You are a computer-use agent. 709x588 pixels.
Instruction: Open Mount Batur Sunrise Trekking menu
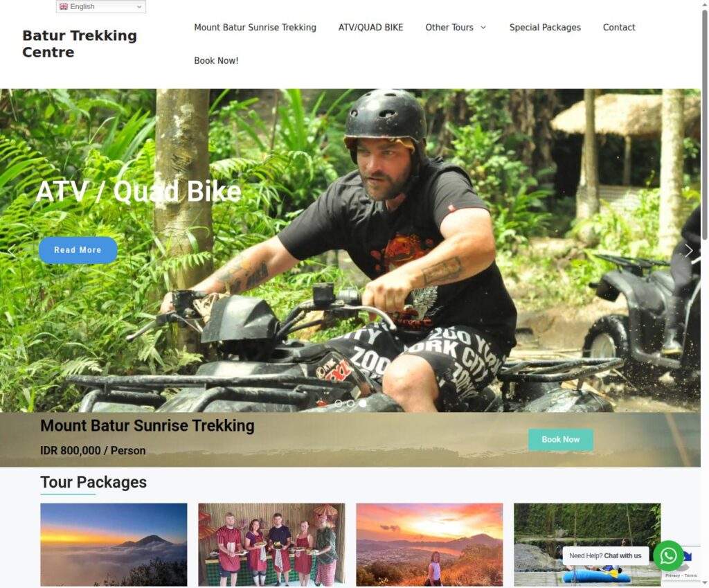pos(255,27)
